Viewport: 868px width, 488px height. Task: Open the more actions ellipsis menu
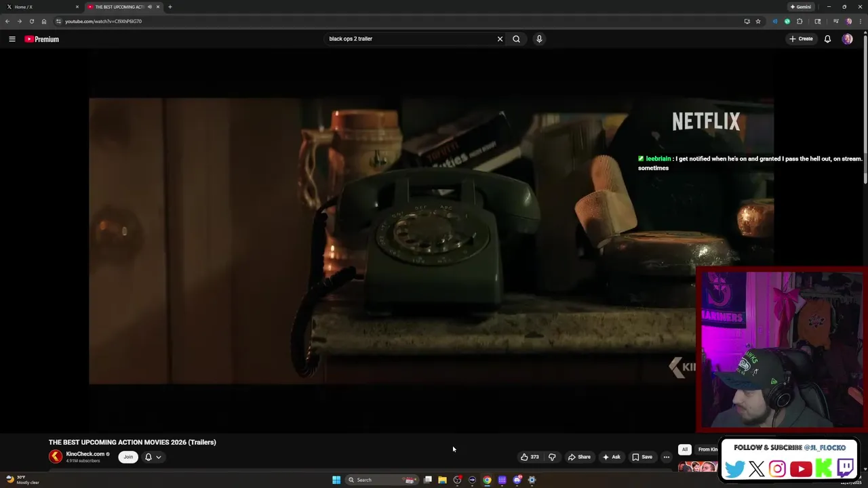666,457
